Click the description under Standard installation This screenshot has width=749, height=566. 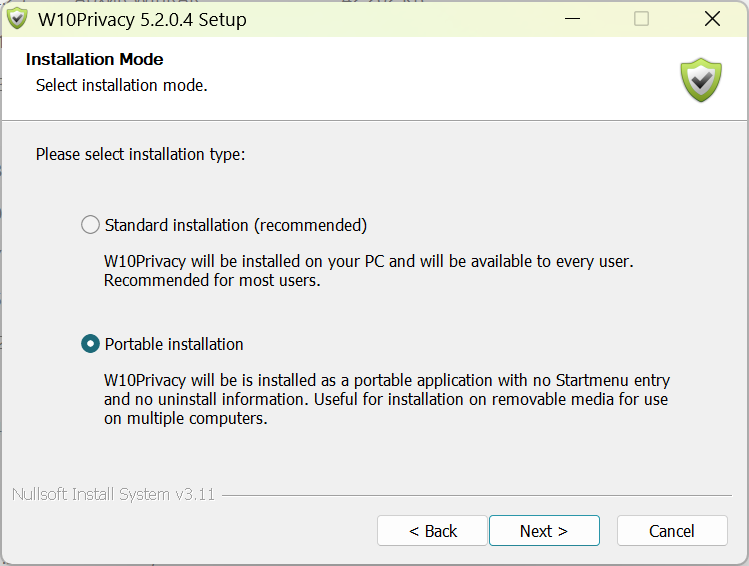[x=368, y=270]
